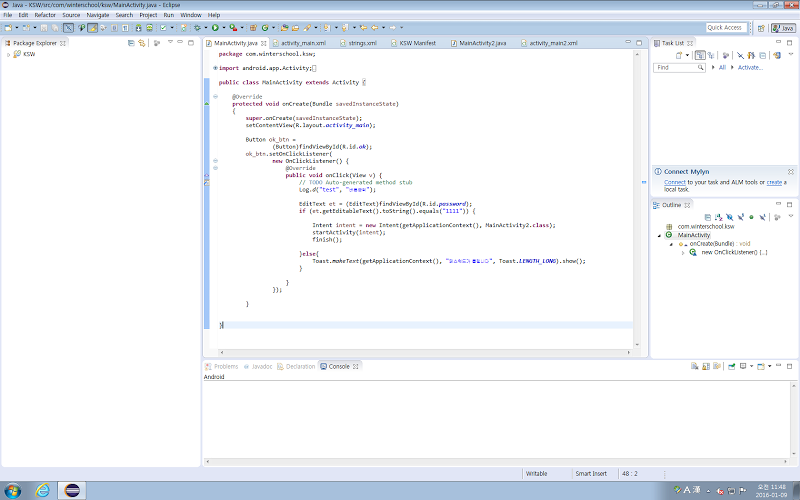This screenshot has height=500, width=800.
Task: Click the New Task icon in Task List
Action: [679, 55]
